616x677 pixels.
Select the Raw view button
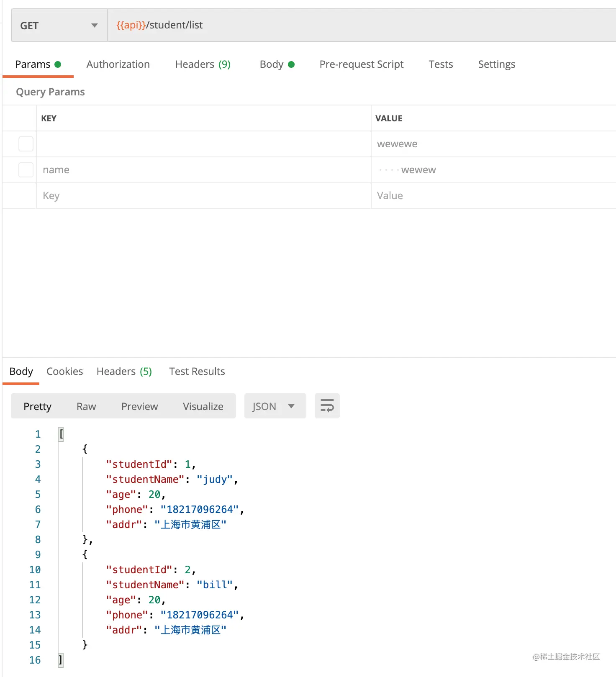86,406
